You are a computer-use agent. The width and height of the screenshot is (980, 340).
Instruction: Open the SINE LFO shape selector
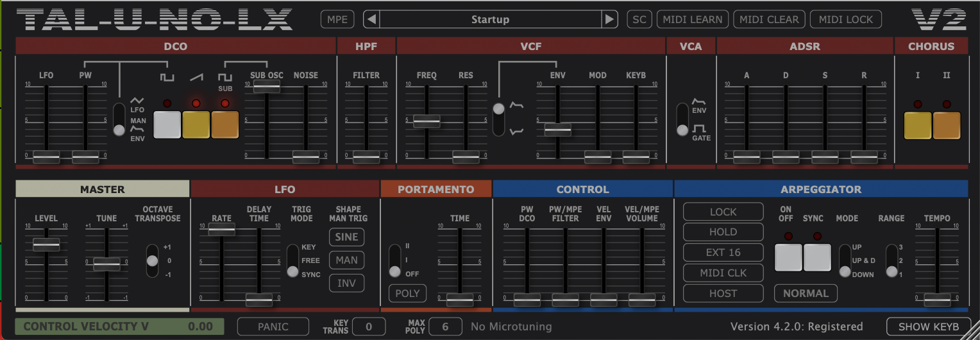point(347,237)
